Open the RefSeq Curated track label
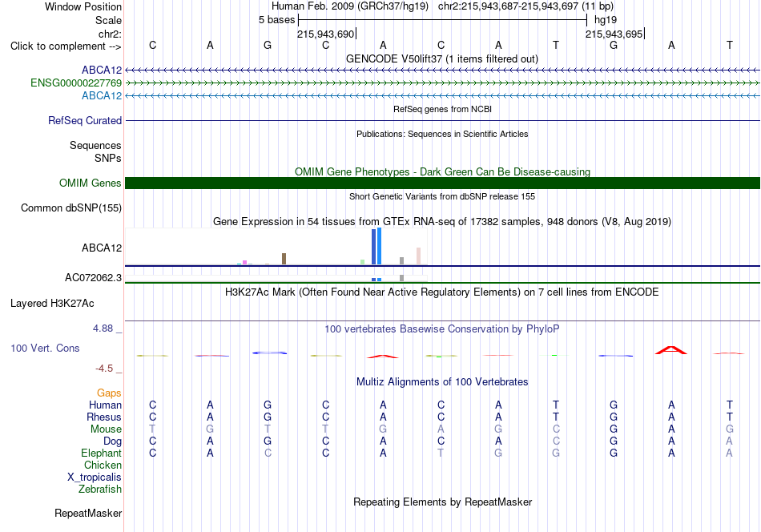 tap(85, 120)
